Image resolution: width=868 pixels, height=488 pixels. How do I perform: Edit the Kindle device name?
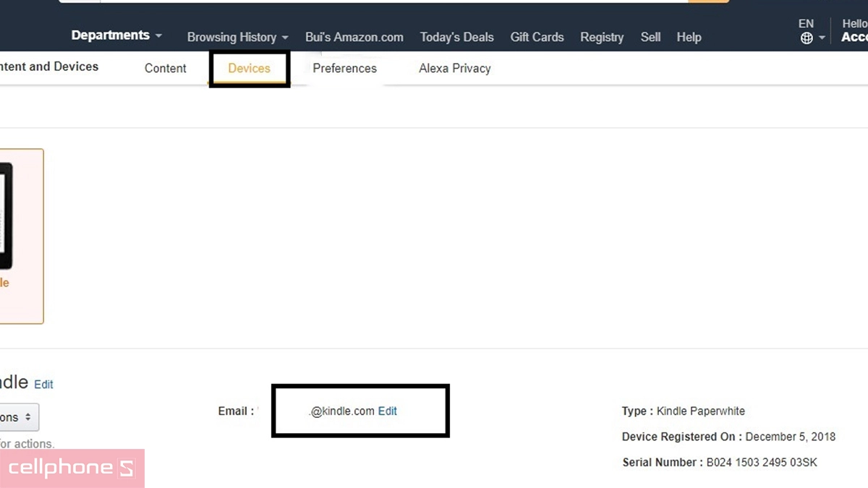click(x=43, y=385)
